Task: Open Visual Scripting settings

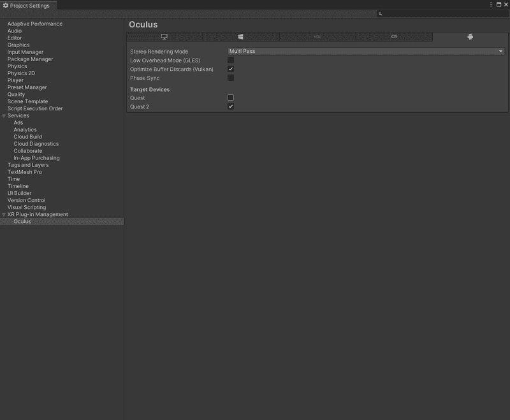Action: point(27,207)
